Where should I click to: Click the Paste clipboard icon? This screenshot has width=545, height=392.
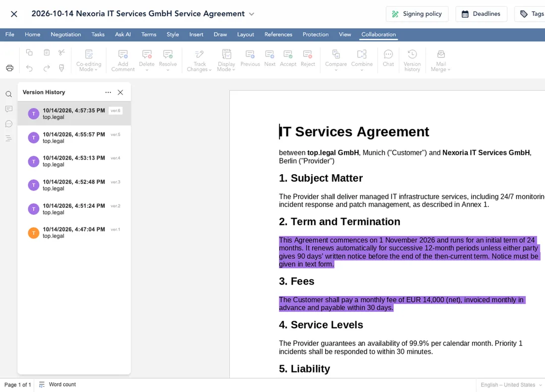pos(47,52)
